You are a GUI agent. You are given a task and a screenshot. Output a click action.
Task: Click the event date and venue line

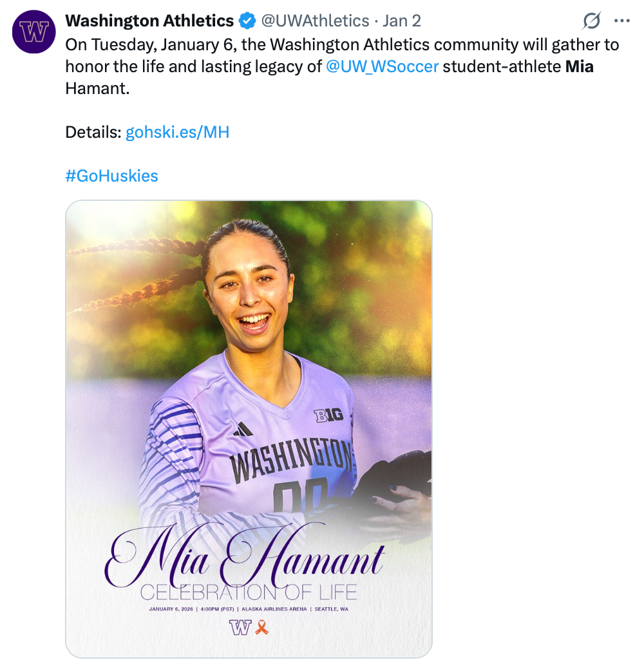248,608
